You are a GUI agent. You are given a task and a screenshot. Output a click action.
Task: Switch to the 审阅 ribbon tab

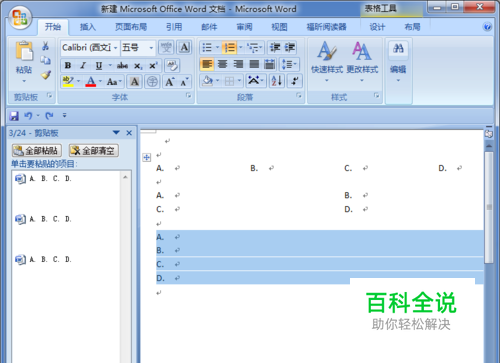(x=244, y=27)
